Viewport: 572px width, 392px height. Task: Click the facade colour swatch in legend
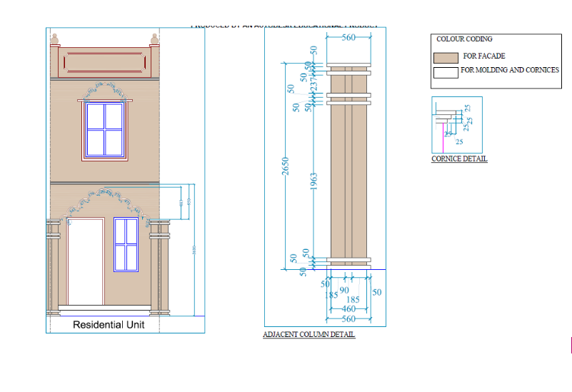coord(446,57)
